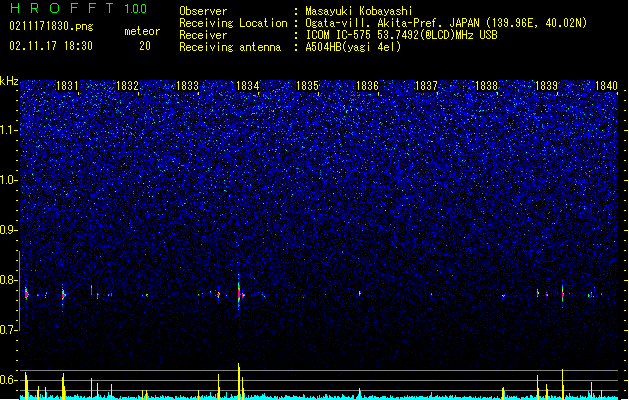Click the kHz axis unit label

[x=9, y=81]
